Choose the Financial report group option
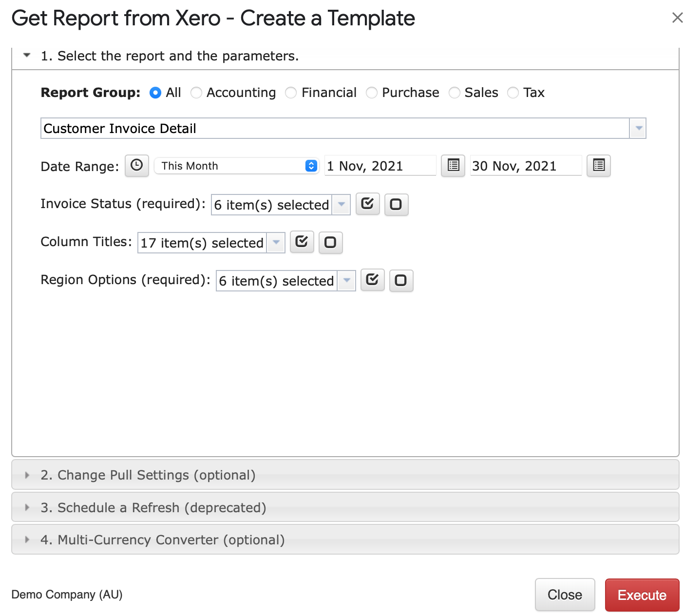Viewport: 684px width, 616px height. click(291, 93)
